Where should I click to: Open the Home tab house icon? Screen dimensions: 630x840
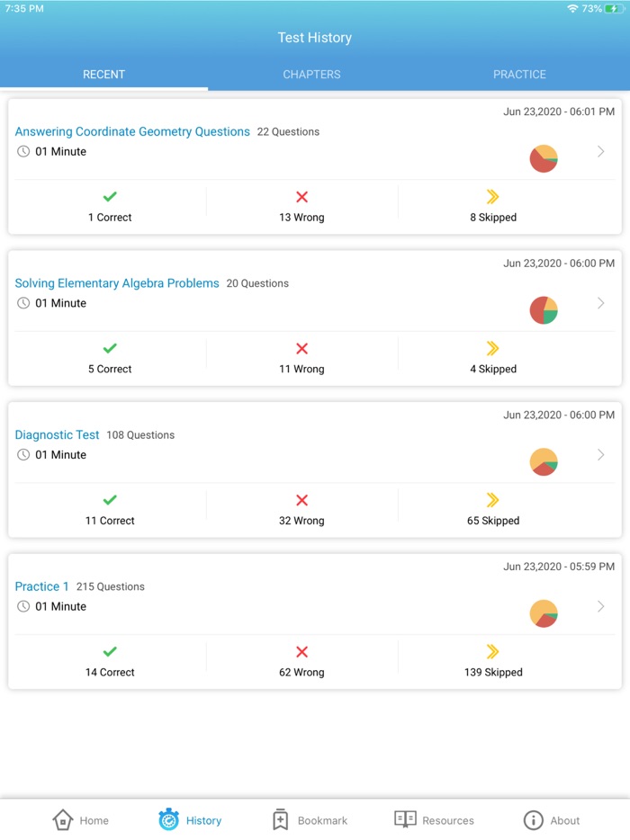(63, 819)
